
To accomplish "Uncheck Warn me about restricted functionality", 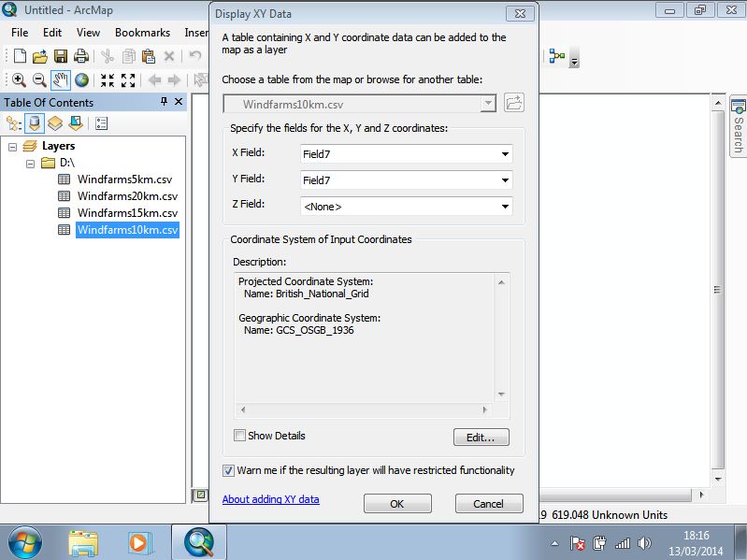I will pos(228,470).
